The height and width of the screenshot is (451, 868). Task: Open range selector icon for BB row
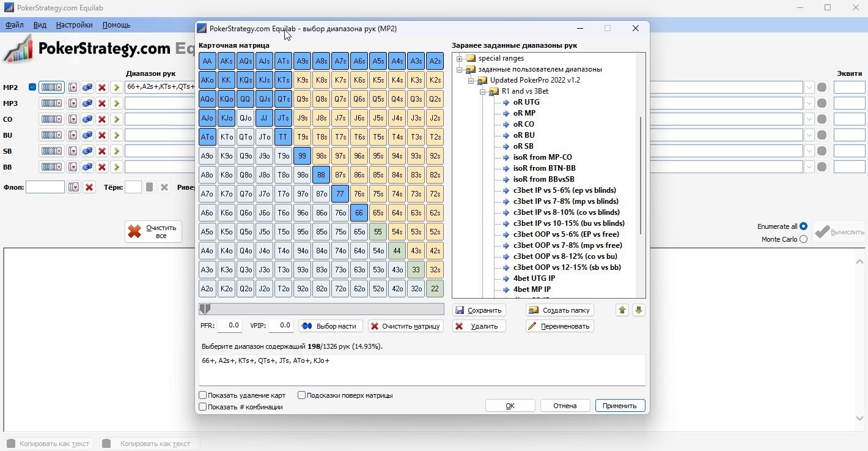click(x=51, y=167)
